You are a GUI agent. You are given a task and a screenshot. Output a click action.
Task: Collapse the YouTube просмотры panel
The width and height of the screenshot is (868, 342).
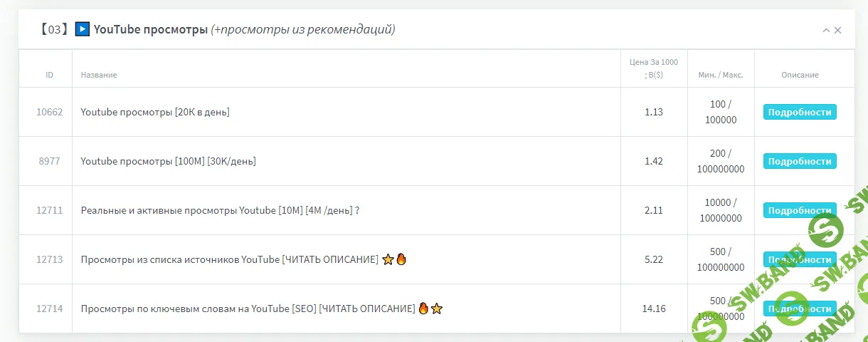tap(826, 30)
